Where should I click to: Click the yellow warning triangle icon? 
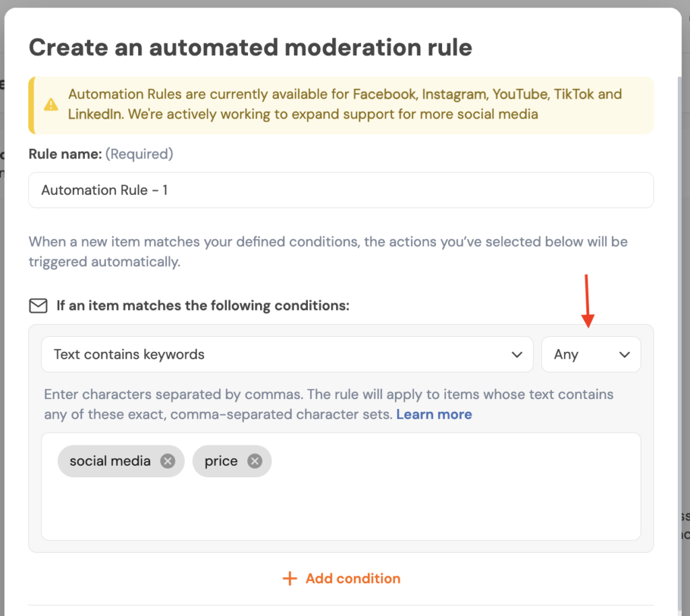(51, 104)
